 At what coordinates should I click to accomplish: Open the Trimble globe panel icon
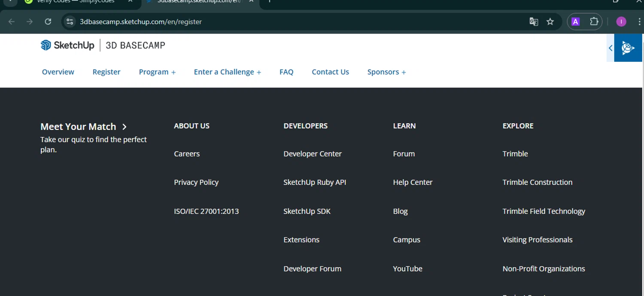coord(628,48)
